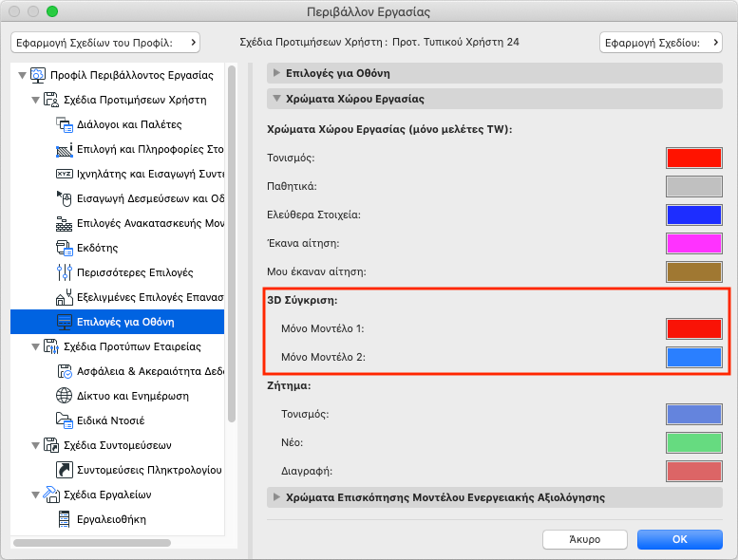Collapse the Προφίλ Περιβάλλοντος Εργασίας tree node
This screenshot has width=738, height=560.
point(22,75)
